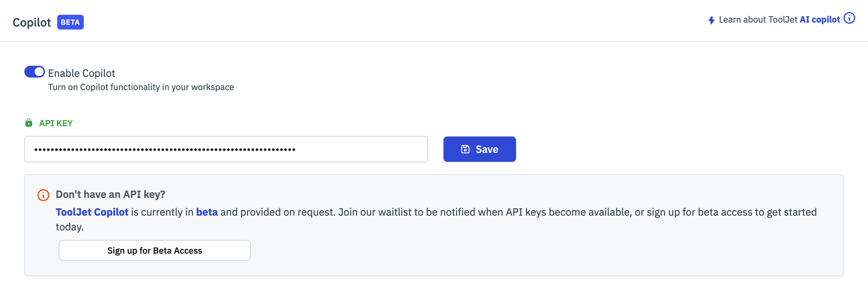Click "Turn on Copilot functionality" description

141,87
